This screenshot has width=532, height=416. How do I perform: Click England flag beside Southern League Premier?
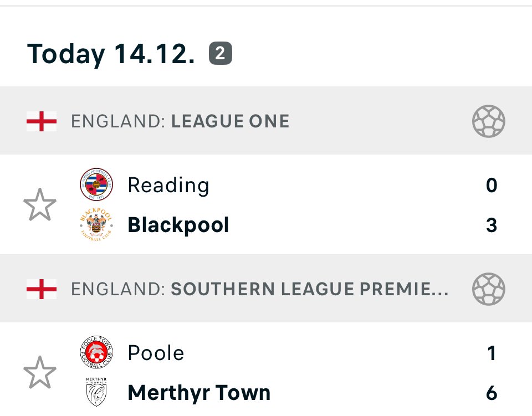click(42, 289)
